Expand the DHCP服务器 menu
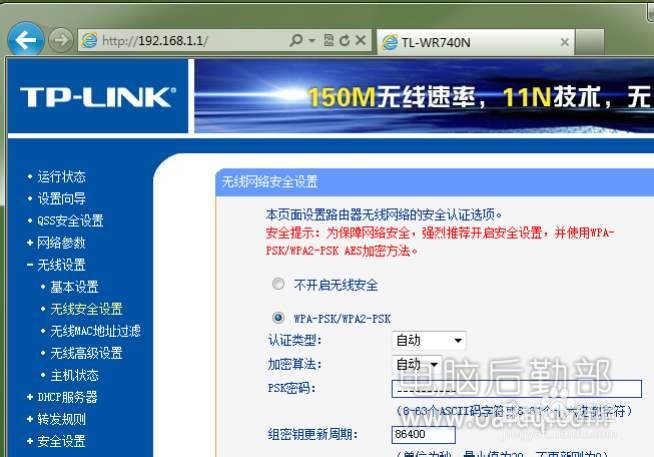Screen dimensions: 654x457 click(x=67, y=397)
